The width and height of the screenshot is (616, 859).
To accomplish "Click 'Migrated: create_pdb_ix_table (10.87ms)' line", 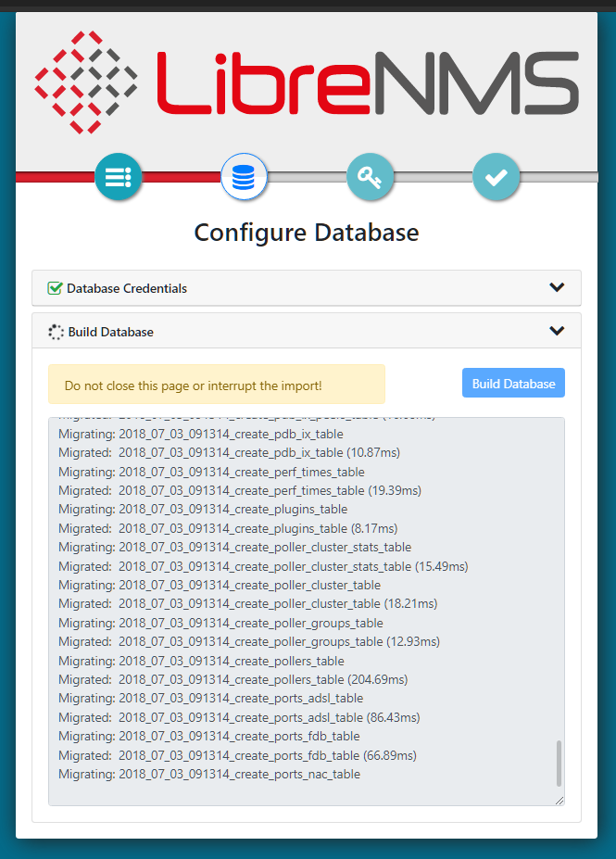I will (230, 452).
